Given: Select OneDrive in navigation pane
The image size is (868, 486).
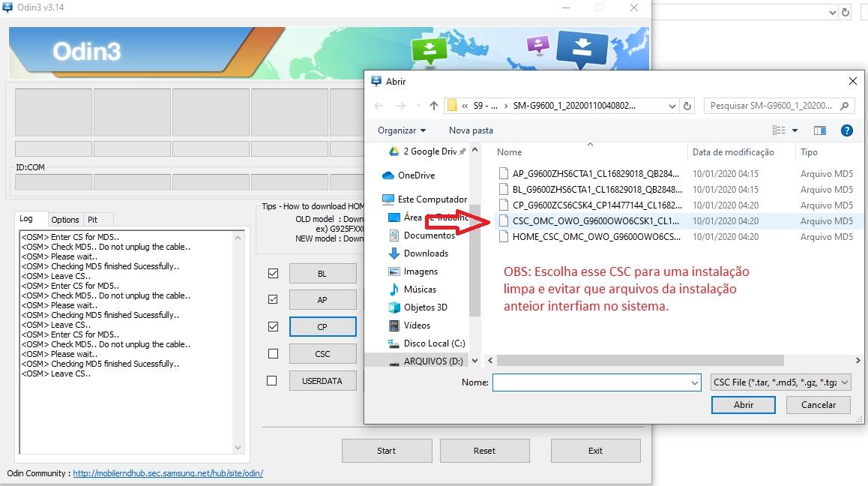Looking at the screenshot, I should tap(409, 175).
